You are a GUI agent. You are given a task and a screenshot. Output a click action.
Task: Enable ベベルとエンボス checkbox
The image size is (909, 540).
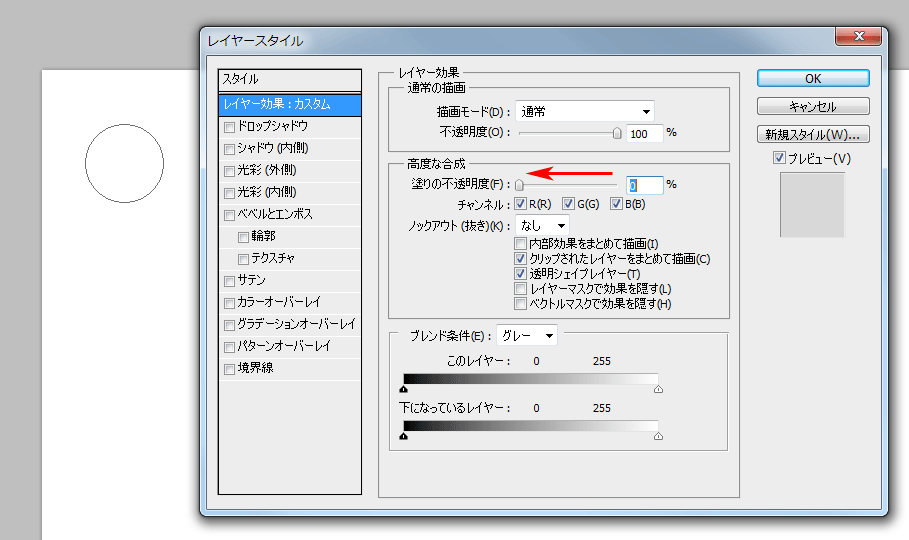[229, 215]
